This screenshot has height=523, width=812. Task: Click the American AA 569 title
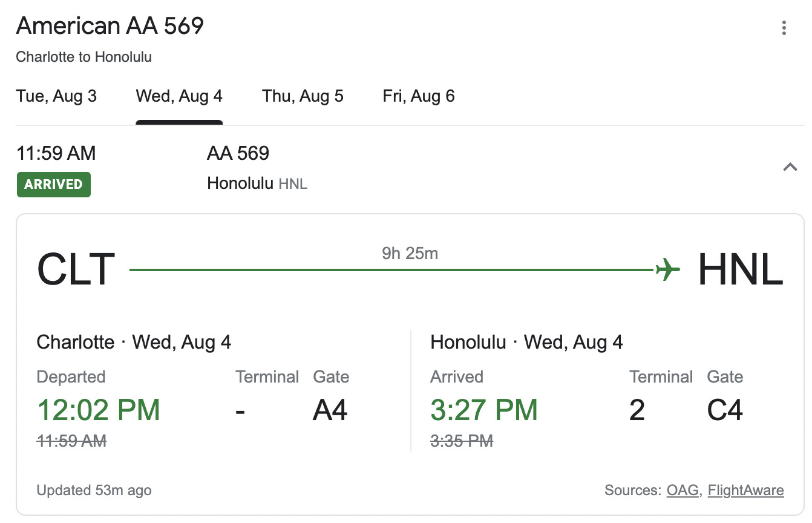[x=110, y=26]
